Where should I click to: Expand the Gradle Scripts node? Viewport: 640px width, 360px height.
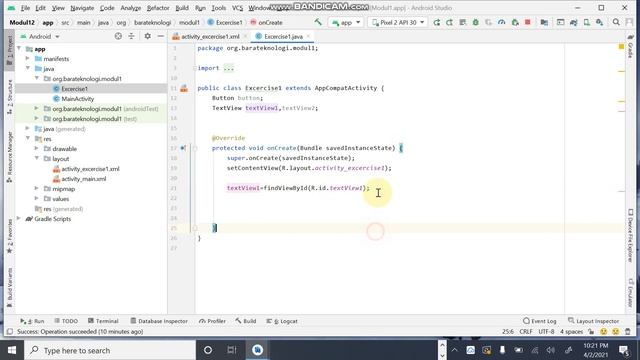[19, 219]
